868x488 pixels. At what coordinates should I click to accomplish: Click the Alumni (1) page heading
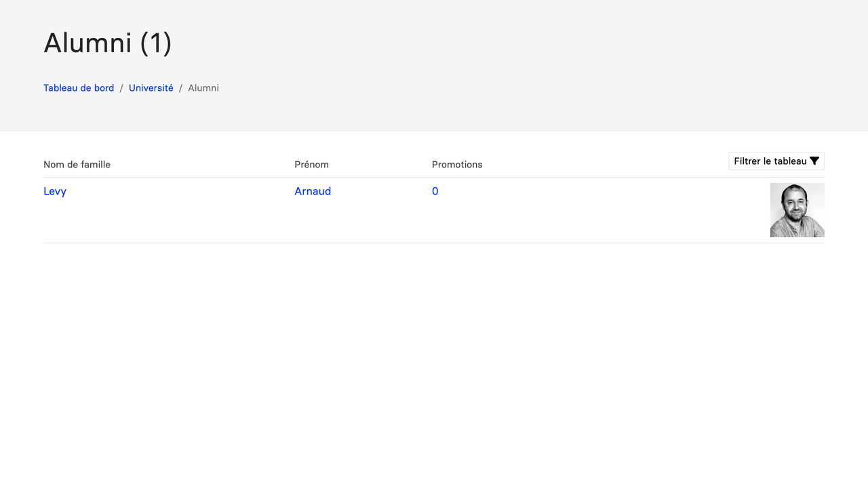click(108, 43)
